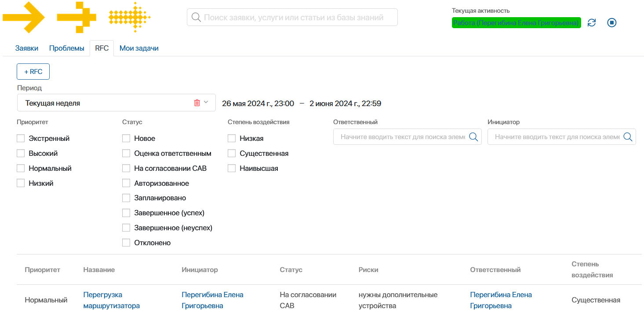Viewport: 644px width, 313px height.
Task: Enable the Экстренный priority checkbox
Action: pyautogui.click(x=21, y=138)
